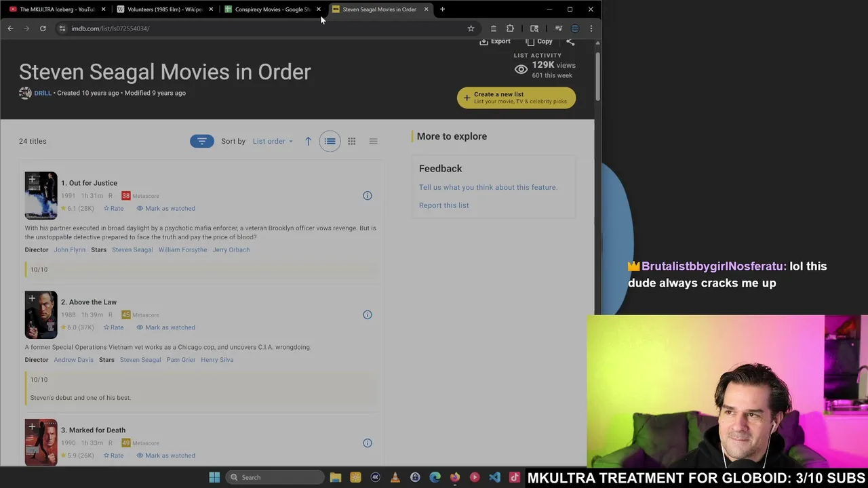Open File Explorer from taskbar

coord(336,477)
